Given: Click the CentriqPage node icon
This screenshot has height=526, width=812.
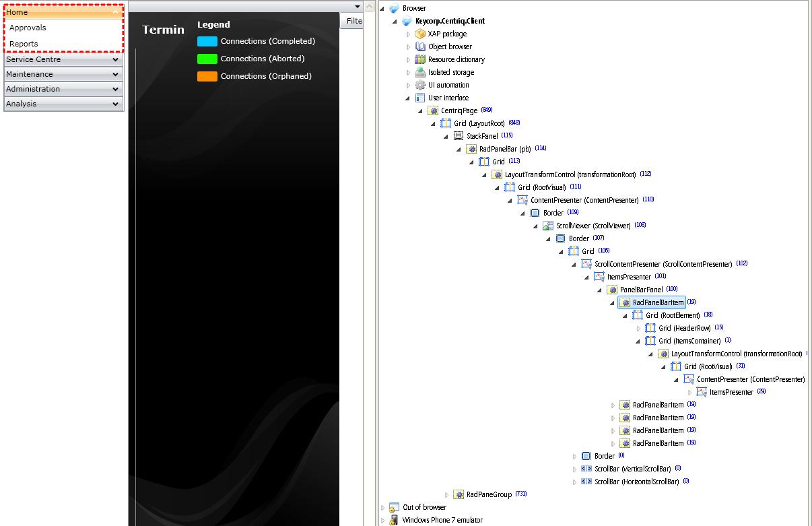Looking at the screenshot, I should (x=433, y=110).
